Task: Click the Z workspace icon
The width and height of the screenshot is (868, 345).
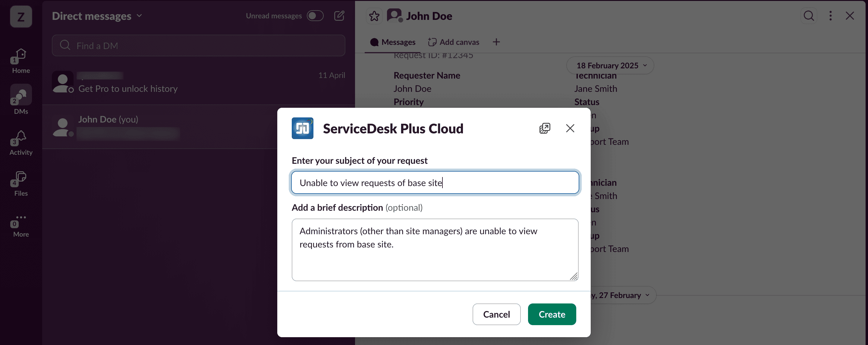Action: (x=21, y=17)
